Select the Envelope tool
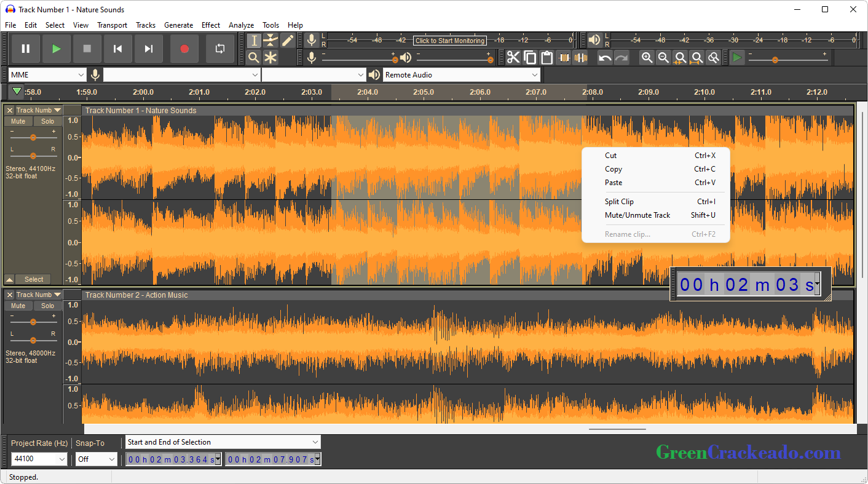 [x=270, y=39]
